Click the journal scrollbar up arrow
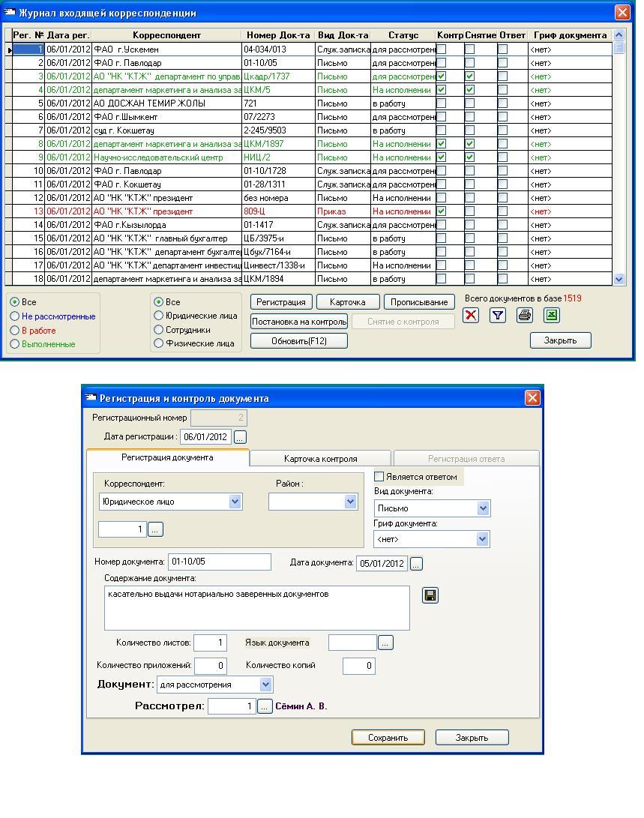Screen dimensions: 644x818 (x=619, y=35)
